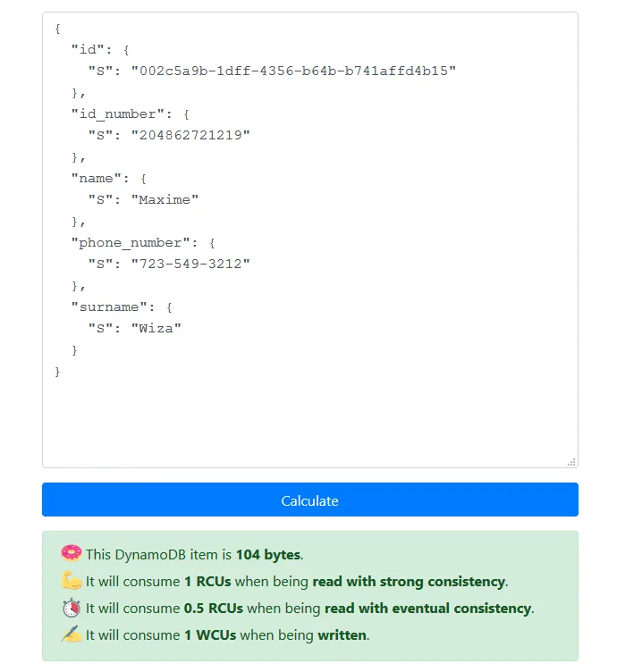This screenshot has height=672, width=625.
Task: Click the doughnut emoji icon
Action: [x=71, y=554]
